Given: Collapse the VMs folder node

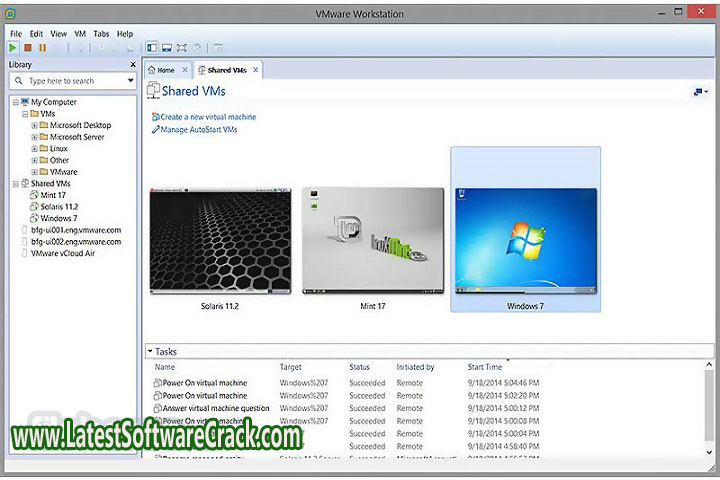Looking at the screenshot, I should [25, 114].
